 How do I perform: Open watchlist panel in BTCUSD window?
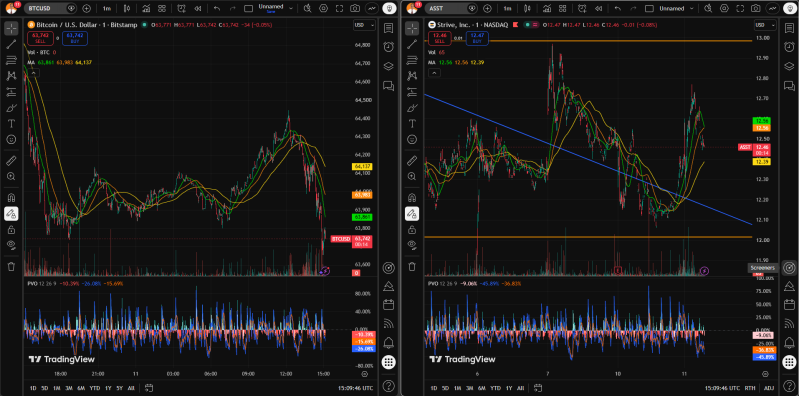389,29
